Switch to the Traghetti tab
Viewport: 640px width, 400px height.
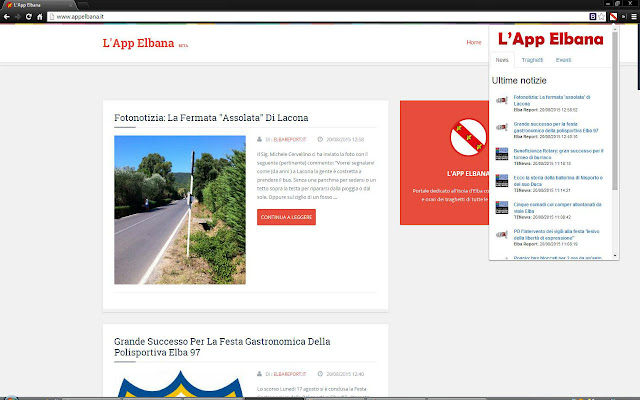click(x=532, y=60)
